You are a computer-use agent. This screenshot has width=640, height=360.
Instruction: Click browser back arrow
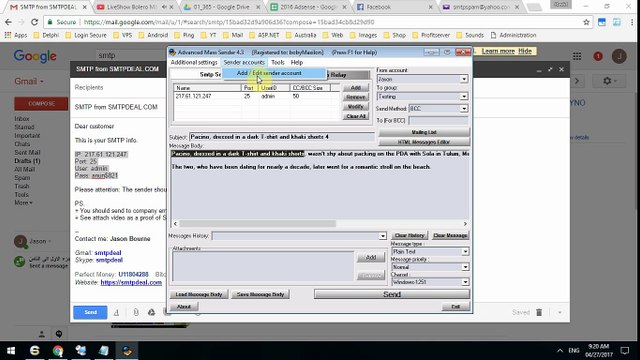pyautogui.click(x=9, y=22)
